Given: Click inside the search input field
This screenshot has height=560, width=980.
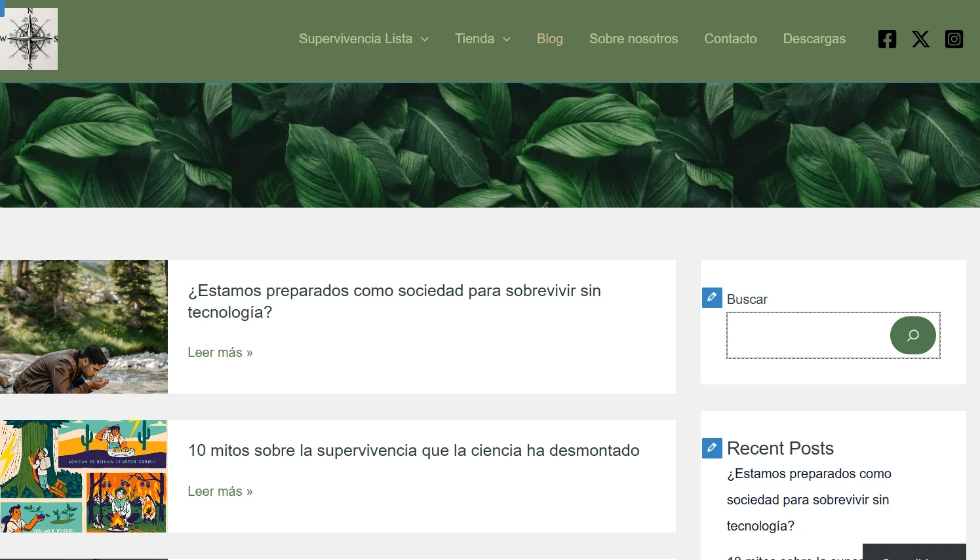Looking at the screenshot, I should click(806, 335).
